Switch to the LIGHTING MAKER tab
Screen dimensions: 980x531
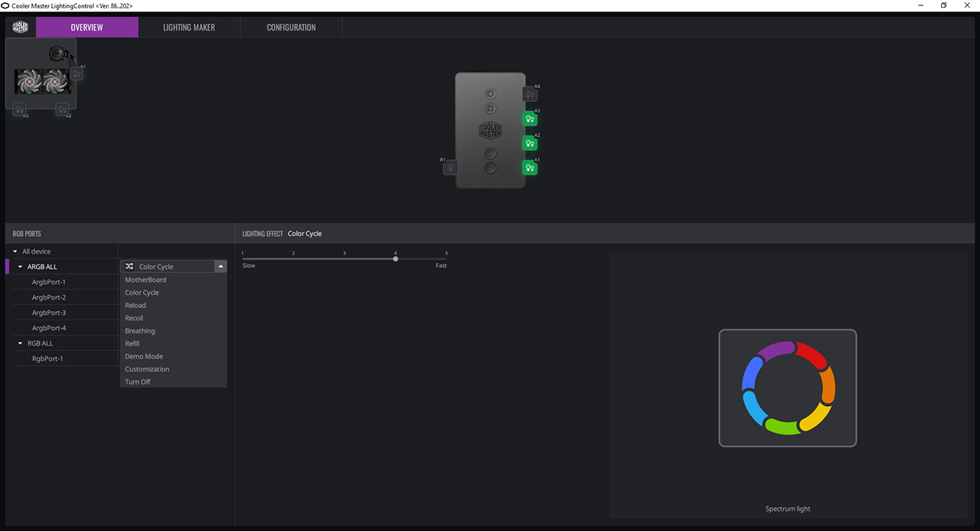point(189,27)
